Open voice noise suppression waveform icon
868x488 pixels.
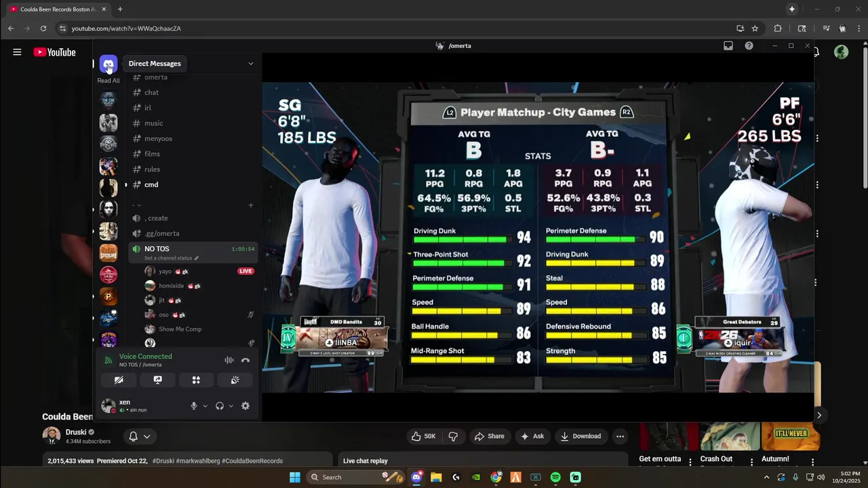pyautogui.click(x=229, y=361)
